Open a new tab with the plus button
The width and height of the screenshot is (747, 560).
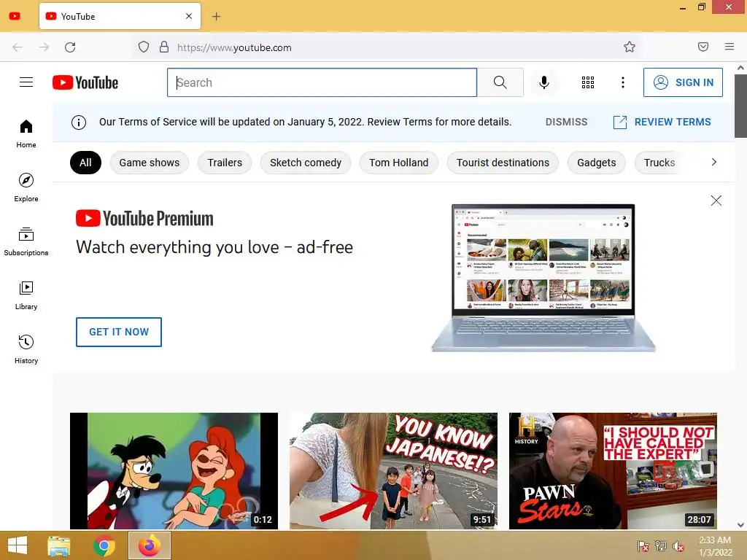click(x=216, y=16)
